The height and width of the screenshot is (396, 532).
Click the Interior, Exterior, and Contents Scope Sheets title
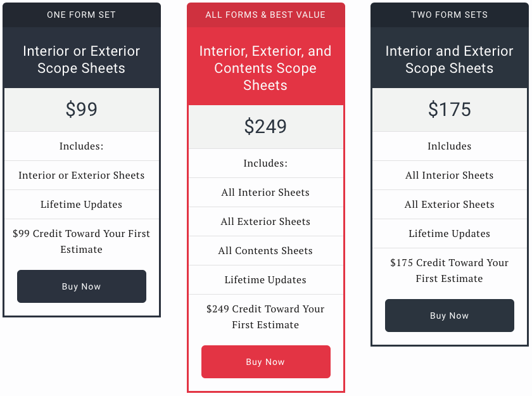(265, 68)
